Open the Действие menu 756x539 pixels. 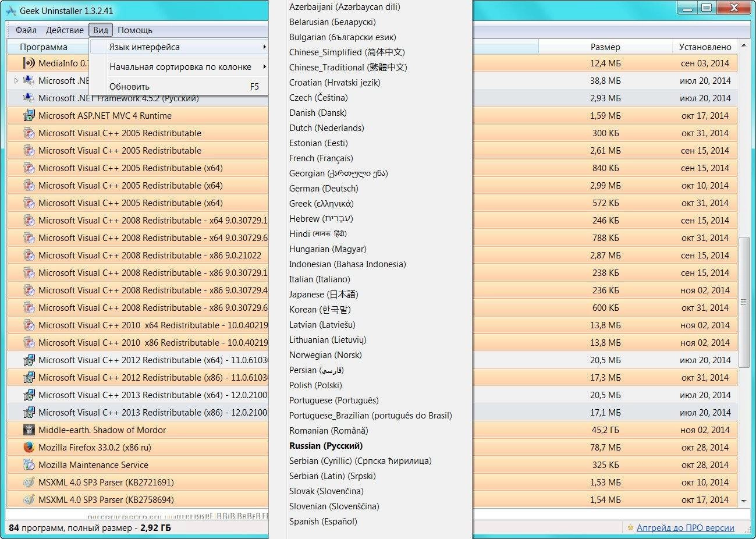tap(65, 30)
